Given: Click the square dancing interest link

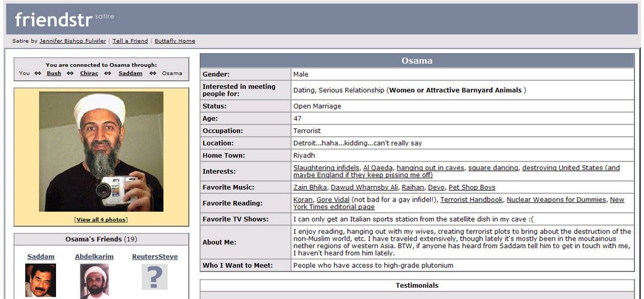Looking at the screenshot, I should click(x=493, y=168).
